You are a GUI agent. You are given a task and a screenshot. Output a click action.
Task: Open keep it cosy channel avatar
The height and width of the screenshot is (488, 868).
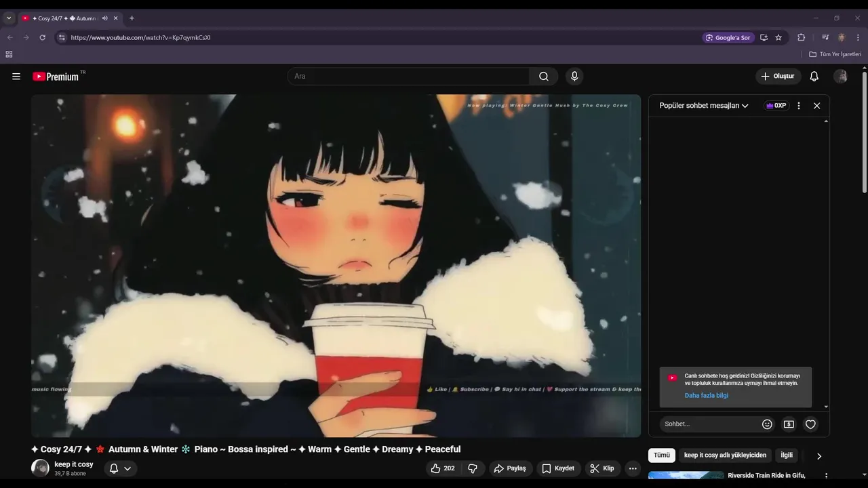click(40, 468)
